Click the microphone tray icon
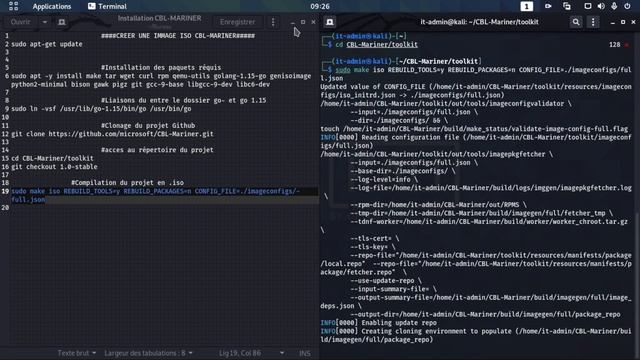This screenshot has height=360, width=640. [614, 6]
